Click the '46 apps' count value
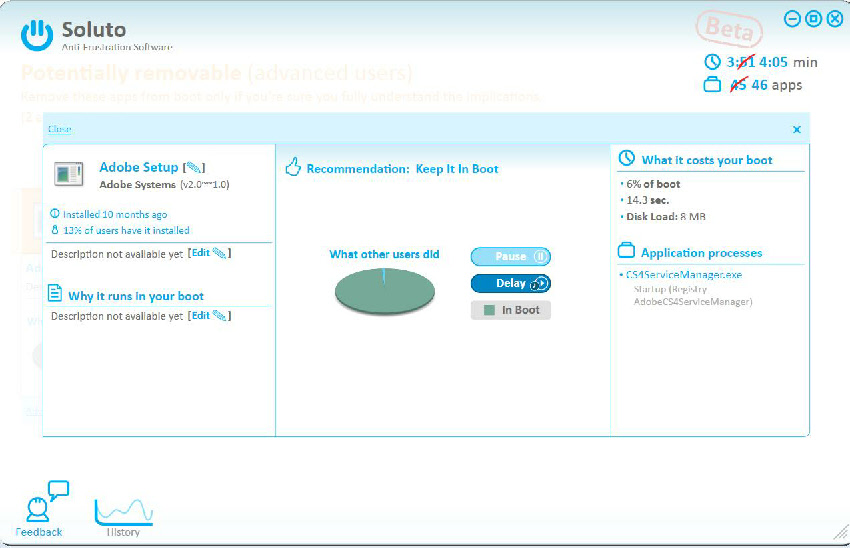The width and height of the screenshot is (850, 548). pos(776,85)
